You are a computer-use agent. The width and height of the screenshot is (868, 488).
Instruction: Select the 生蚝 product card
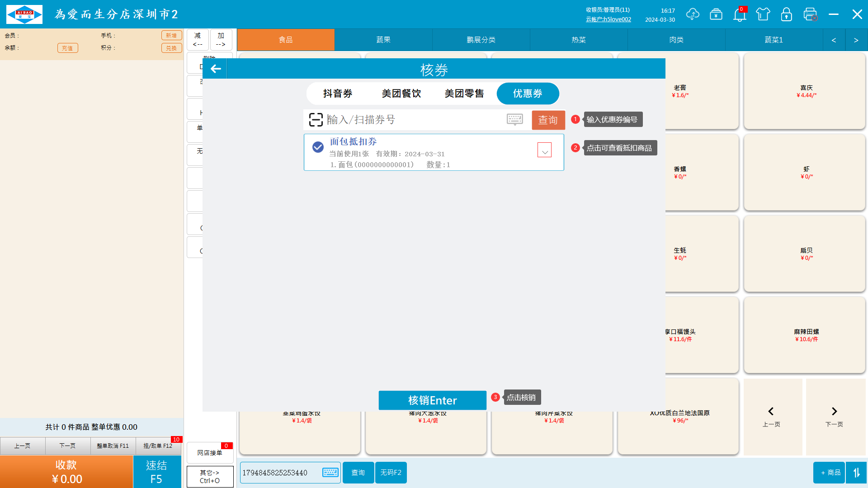(702, 253)
